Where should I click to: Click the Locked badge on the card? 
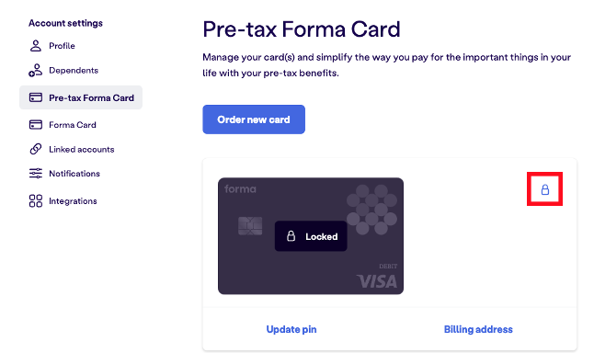pyautogui.click(x=311, y=236)
